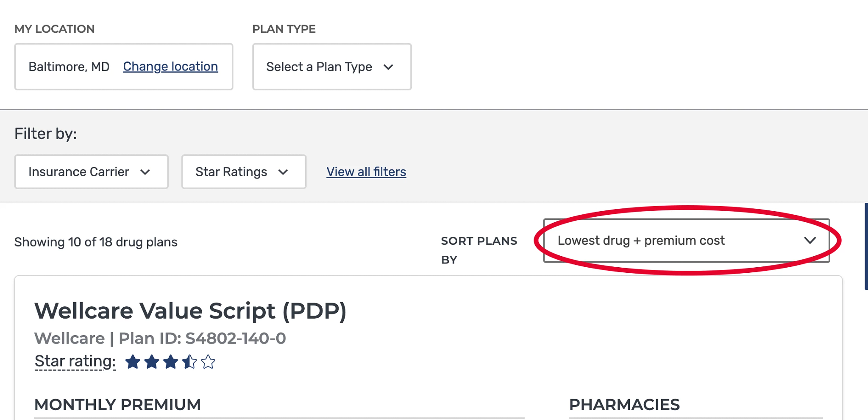The image size is (868, 420).
Task: Open the Select a Plan Type dropdown
Action: tap(331, 67)
